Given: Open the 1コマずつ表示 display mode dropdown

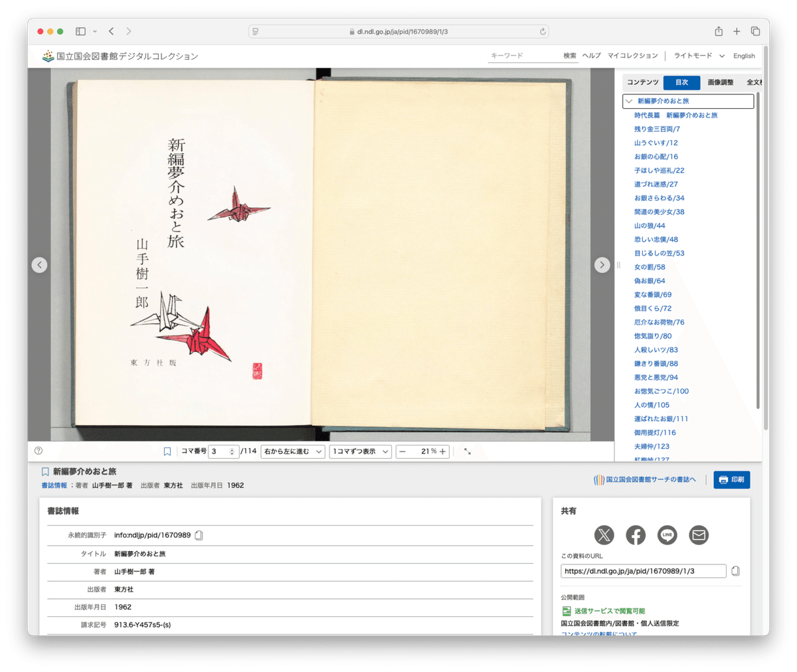Looking at the screenshot, I should (x=361, y=452).
